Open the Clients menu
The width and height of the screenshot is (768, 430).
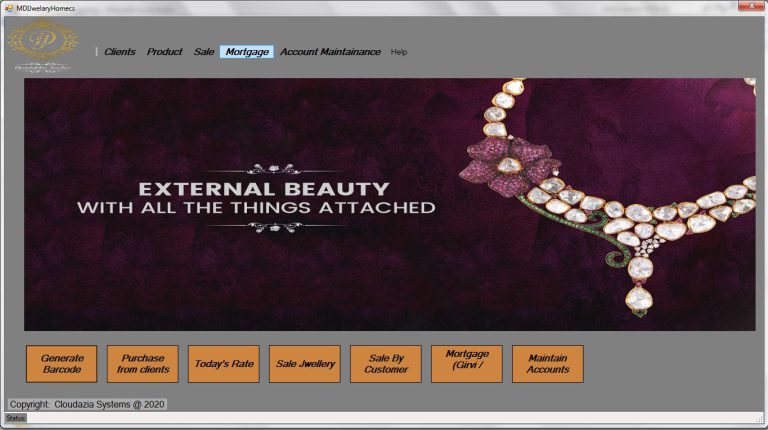point(120,52)
